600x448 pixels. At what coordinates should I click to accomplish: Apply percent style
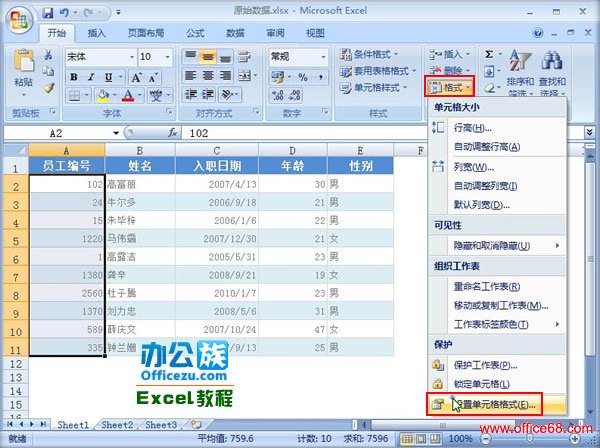[303, 78]
